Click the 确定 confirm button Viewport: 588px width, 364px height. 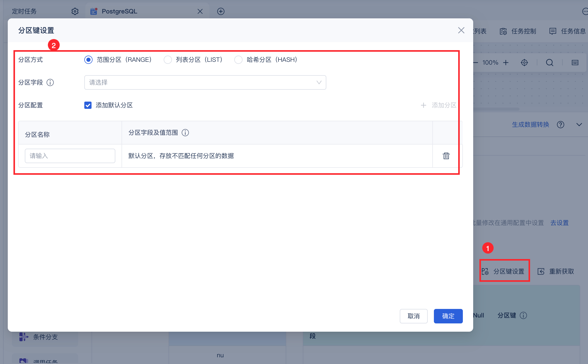[x=448, y=316]
